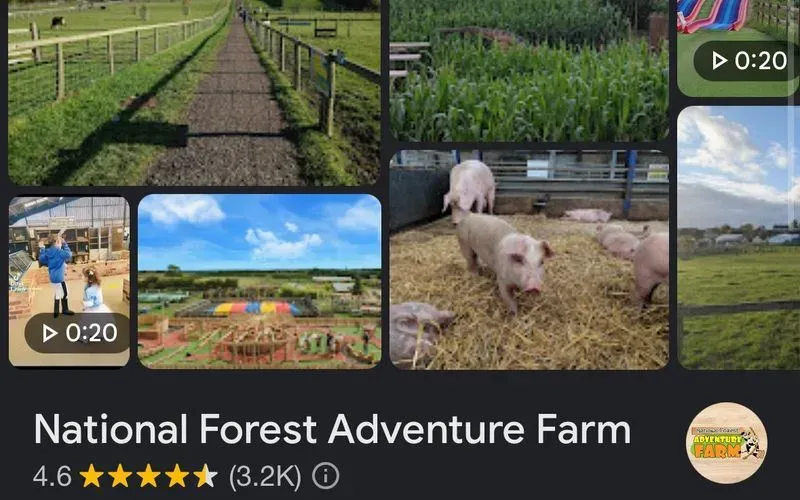Click the second yellow rating star
This screenshot has width=800, height=500.
[x=120, y=476]
